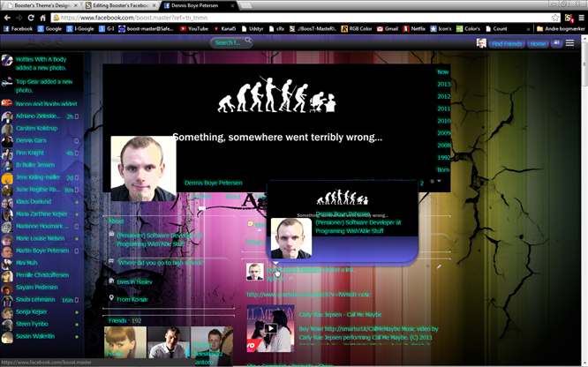Expand the bookmarks overflow chevron
The height and width of the screenshot is (367, 588).
tap(528, 28)
